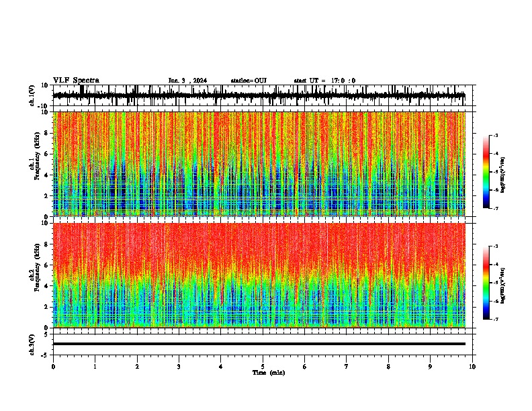Click the time axis tick label '8'

tap(388, 367)
